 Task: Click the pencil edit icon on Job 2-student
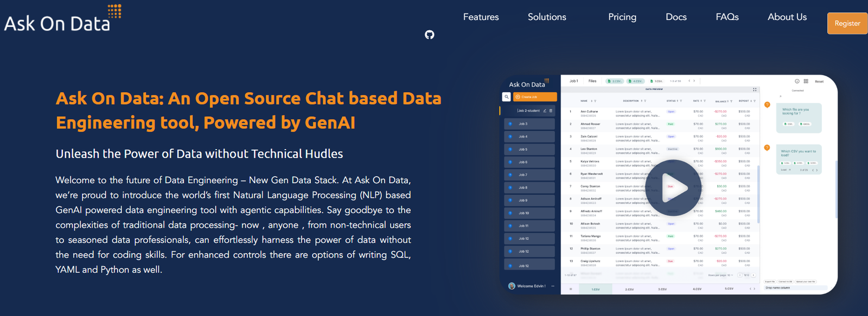point(545,111)
